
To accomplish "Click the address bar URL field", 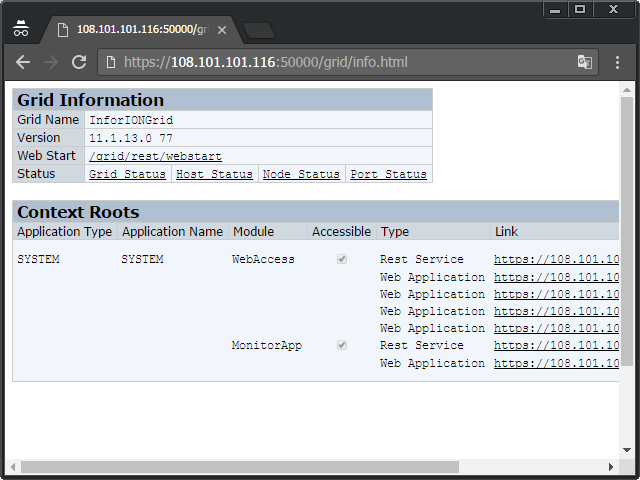I will 340,62.
